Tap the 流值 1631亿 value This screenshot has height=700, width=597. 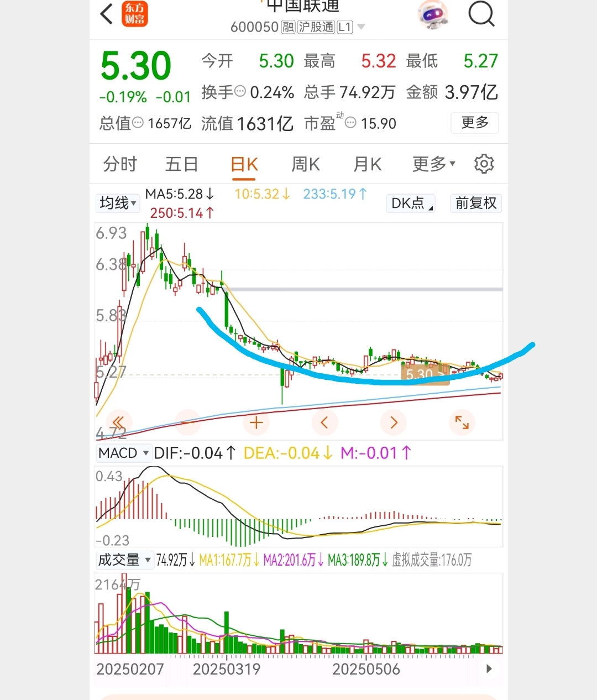tap(265, 123)
